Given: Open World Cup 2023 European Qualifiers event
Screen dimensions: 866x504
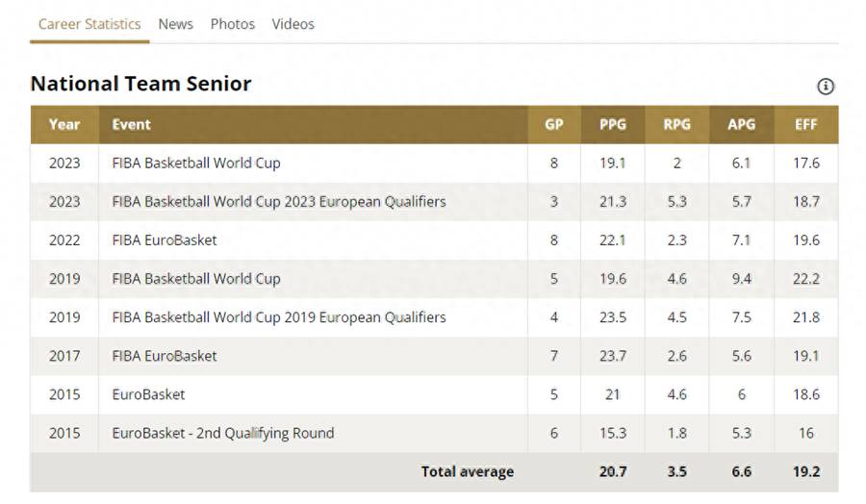Looking at the screenshot, I should (279, 201).
